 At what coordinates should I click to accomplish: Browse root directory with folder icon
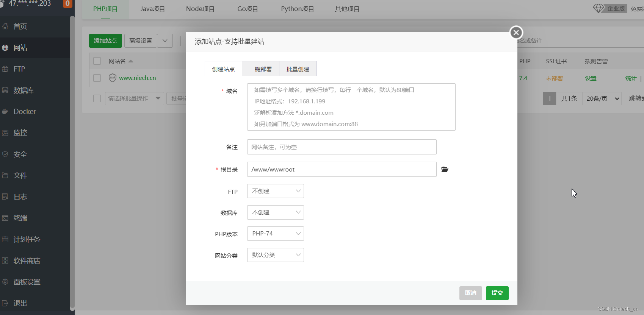[x=445, y=169]
